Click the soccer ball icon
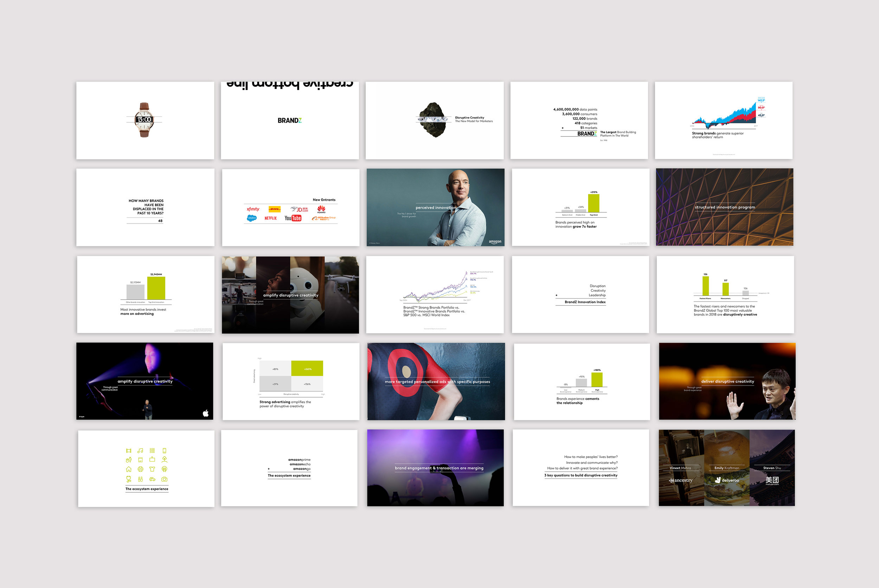 tap(140, 469)
